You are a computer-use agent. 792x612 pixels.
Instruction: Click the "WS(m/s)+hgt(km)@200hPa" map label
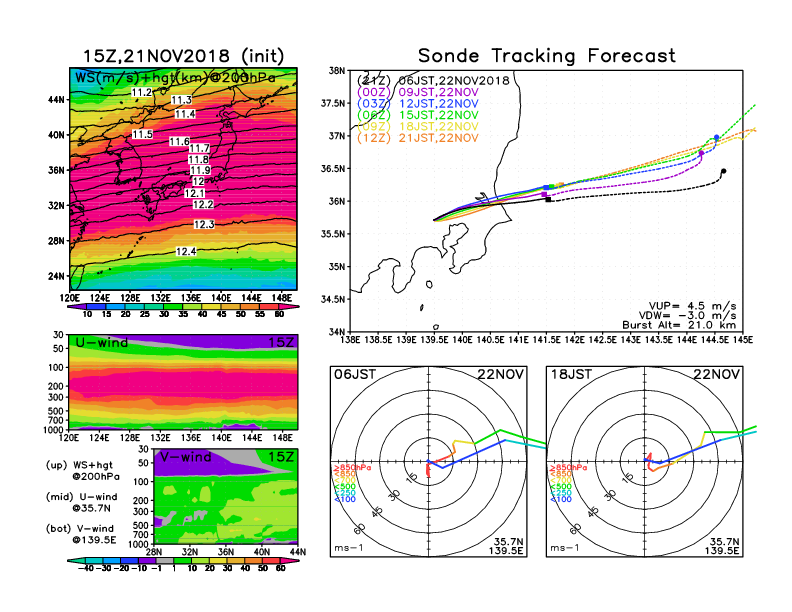pyautogui.click(x=175, y=78)
